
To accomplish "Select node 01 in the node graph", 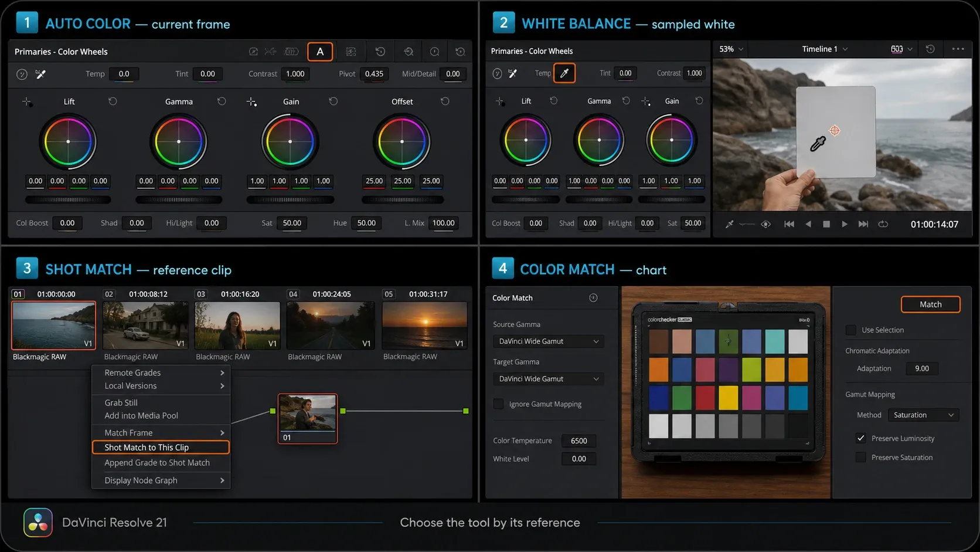I will (x=308, y=418).
